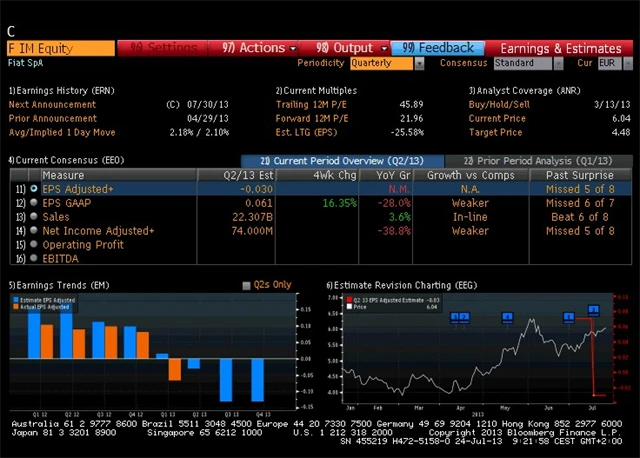Click the Est. LTG (EPS) value -25.58%
The image size is (640, 458).
407,132
